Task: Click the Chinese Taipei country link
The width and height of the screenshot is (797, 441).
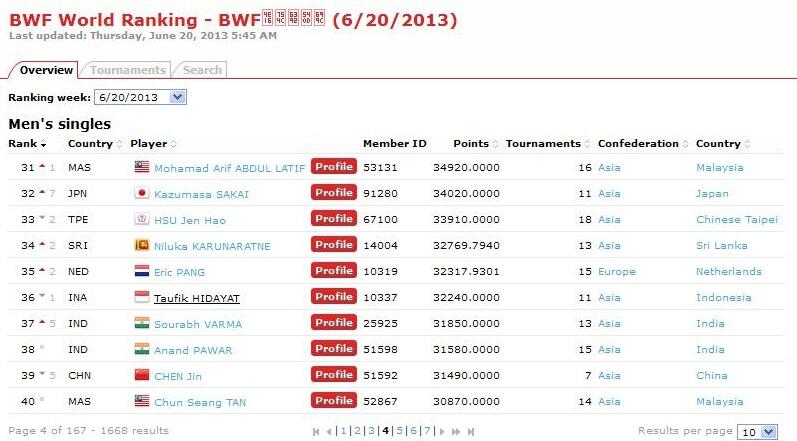Action: click(737, 219)
